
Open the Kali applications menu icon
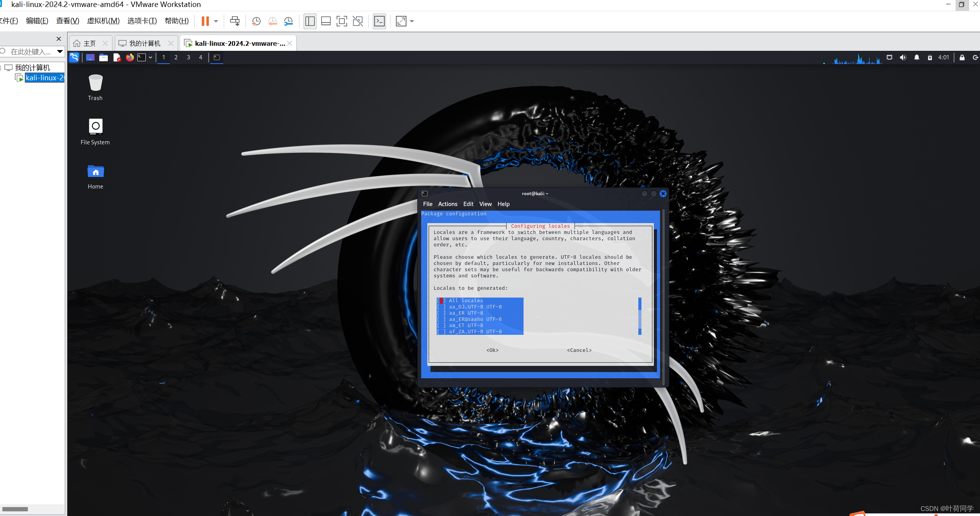pos(74,57)
